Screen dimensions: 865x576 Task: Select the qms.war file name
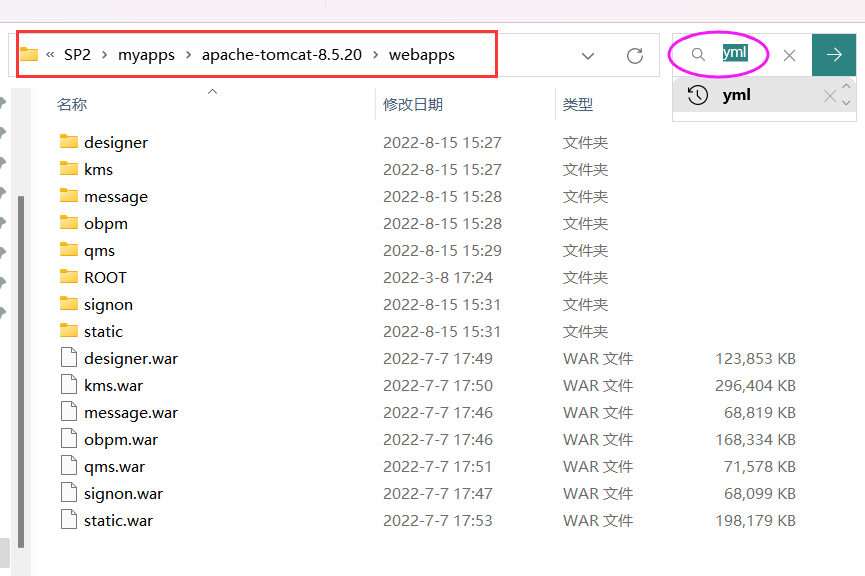pos(114,467)
